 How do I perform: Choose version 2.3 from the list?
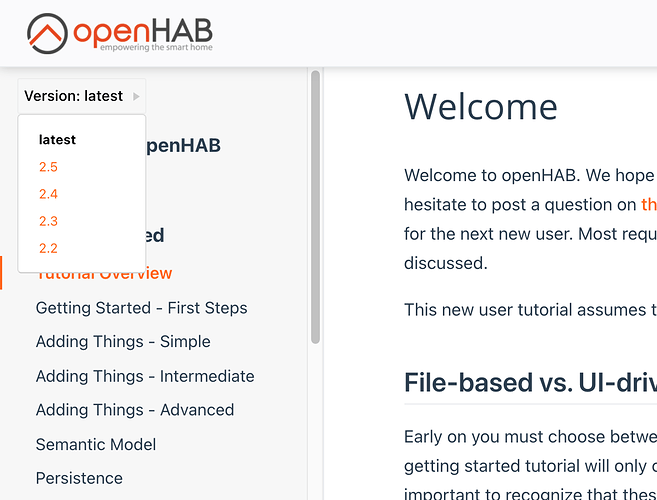48,221
